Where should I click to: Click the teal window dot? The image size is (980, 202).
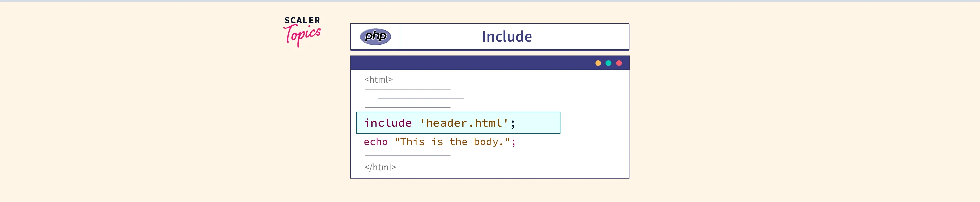[608, 63]
